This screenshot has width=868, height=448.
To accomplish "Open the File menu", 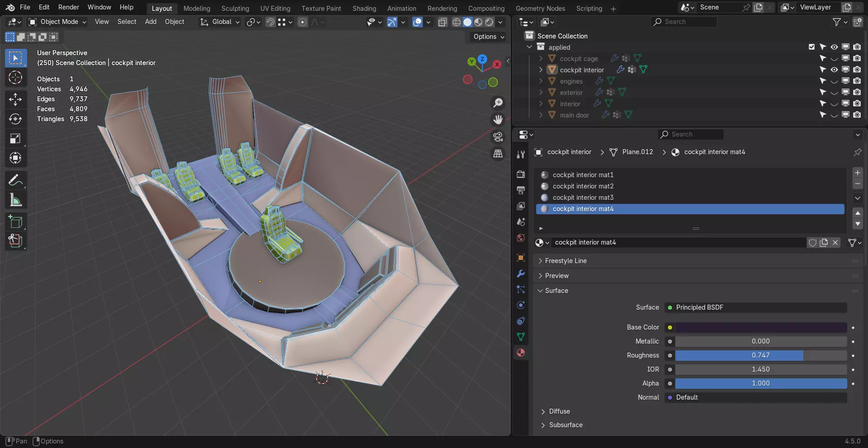I will click(x=25, y=7).
